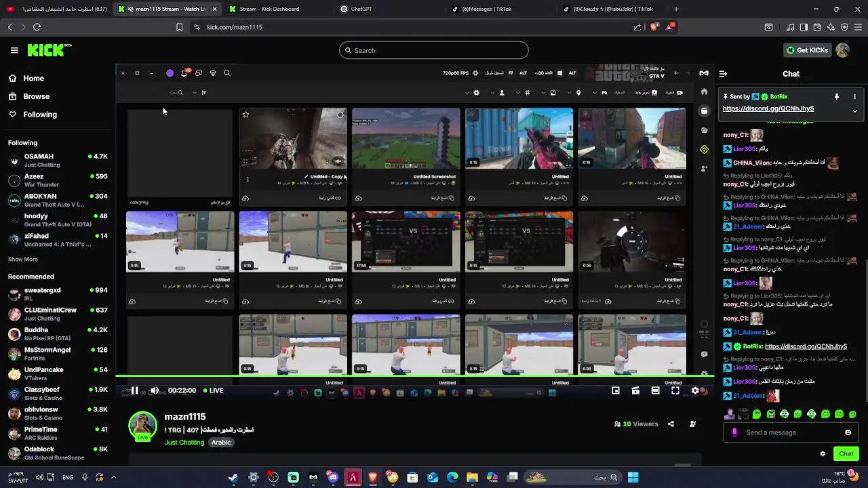Open zjFahad channel in sidebar
The width and height of the screenshot is (868, 488).
point(58,240)
